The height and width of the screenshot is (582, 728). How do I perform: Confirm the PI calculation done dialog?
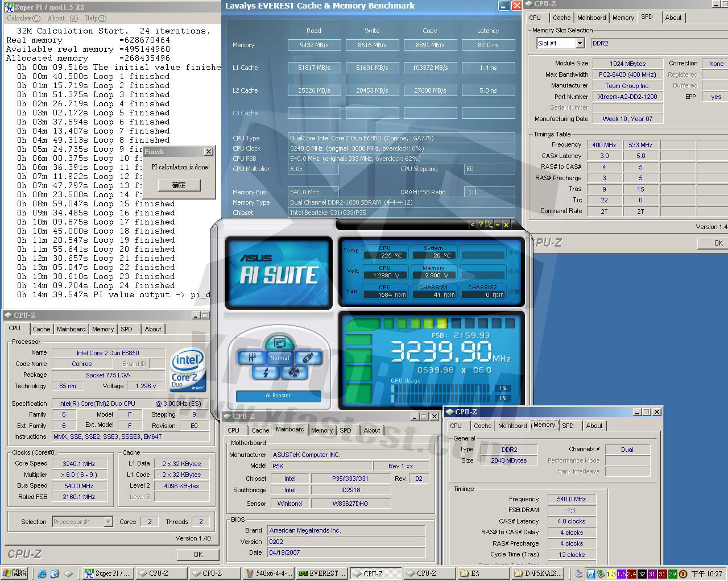click(x=179, y=185)
